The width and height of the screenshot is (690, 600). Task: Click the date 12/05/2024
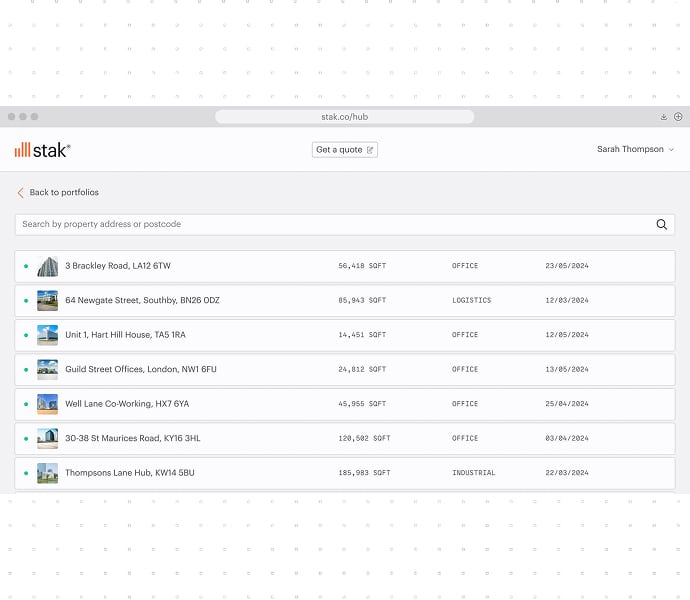pos(567,335)
